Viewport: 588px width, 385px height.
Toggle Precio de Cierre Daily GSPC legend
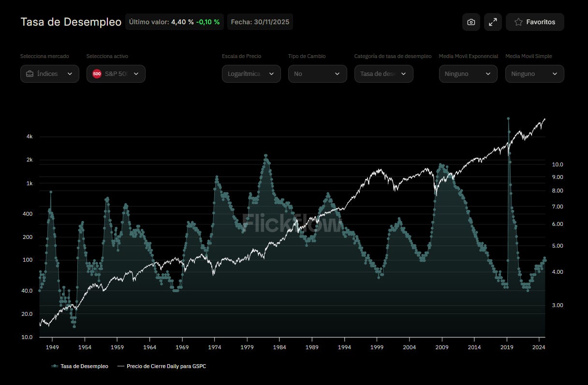click(162, 366)
